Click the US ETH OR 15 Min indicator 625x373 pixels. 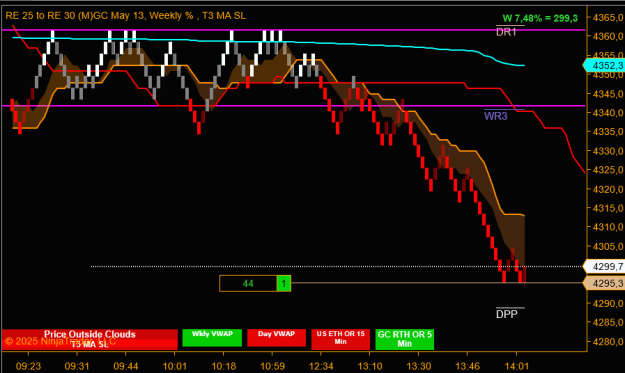tap(340, 339)
